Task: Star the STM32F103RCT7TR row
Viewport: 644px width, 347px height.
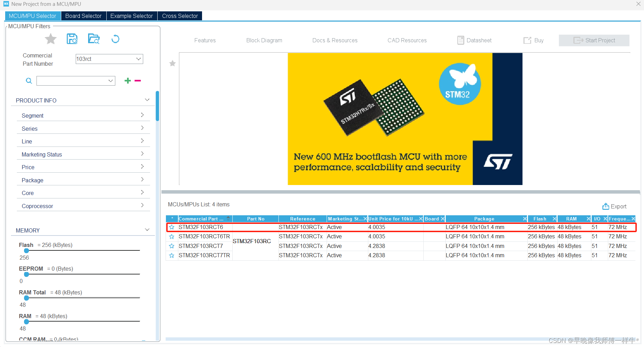Action: coord(172,256)
